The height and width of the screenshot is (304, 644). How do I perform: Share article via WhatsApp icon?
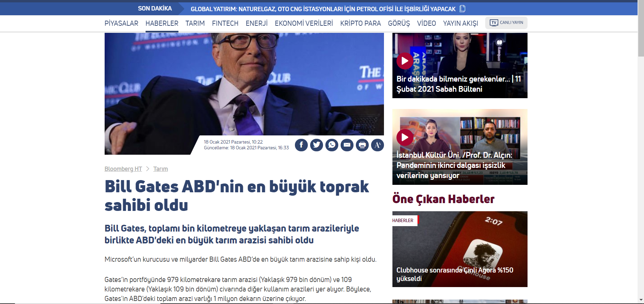[x=332, y=145]
